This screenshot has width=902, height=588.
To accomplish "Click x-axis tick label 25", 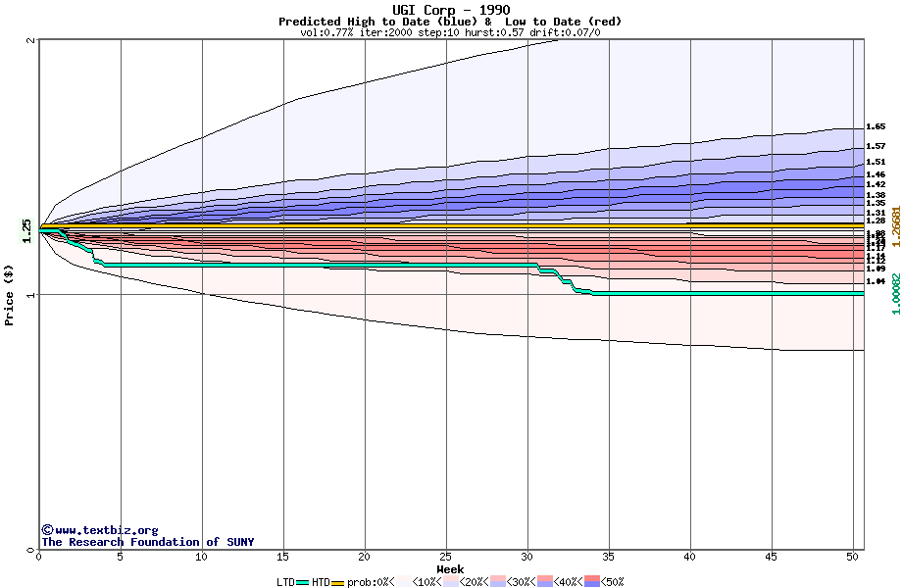I will pyautogui.click(x=446, y=557).
